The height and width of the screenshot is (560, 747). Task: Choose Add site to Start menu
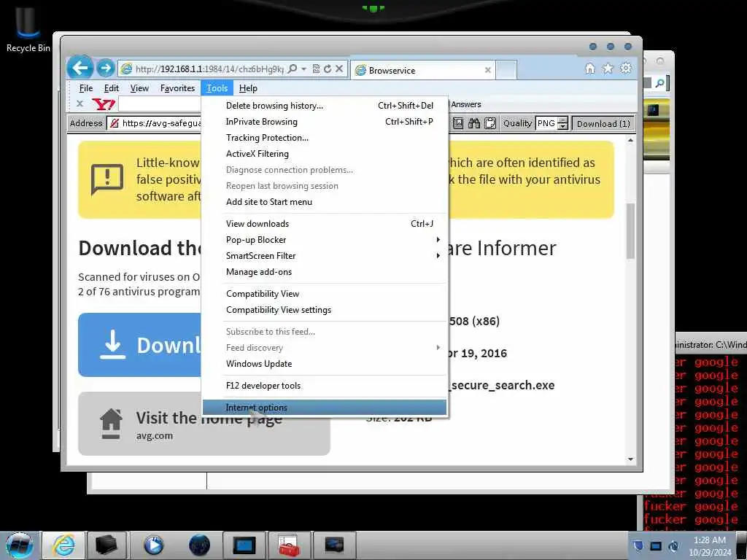tap(325, 202)
